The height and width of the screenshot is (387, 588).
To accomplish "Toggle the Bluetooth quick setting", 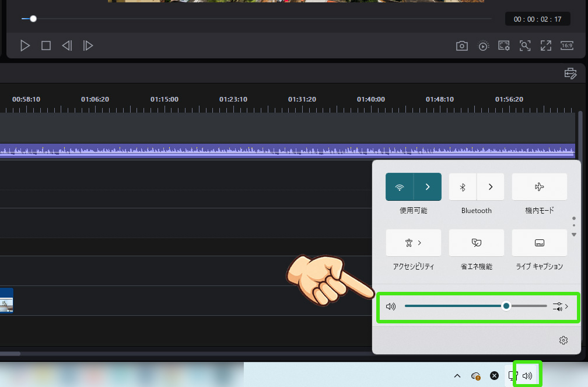I will click(463, 187).
